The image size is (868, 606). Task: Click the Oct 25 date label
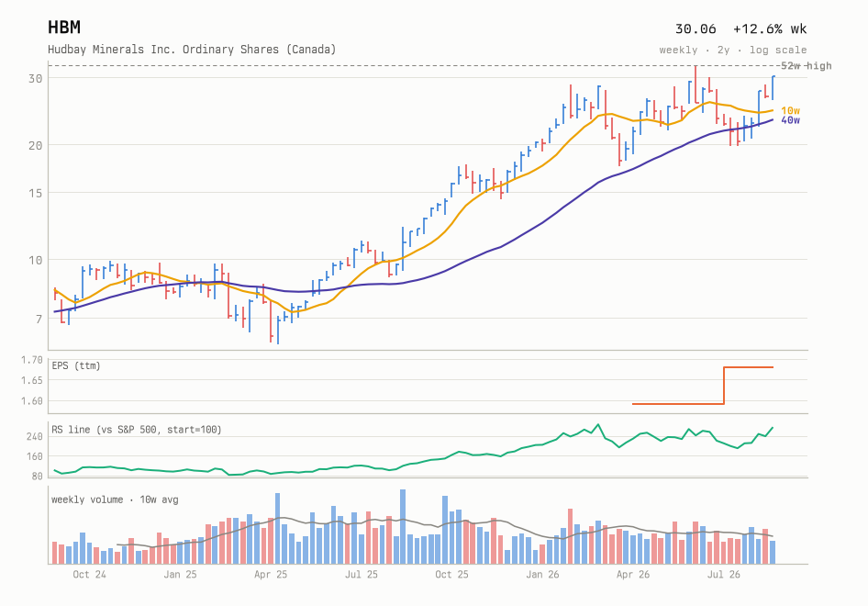pyautogui.click(x=451, y=575)
